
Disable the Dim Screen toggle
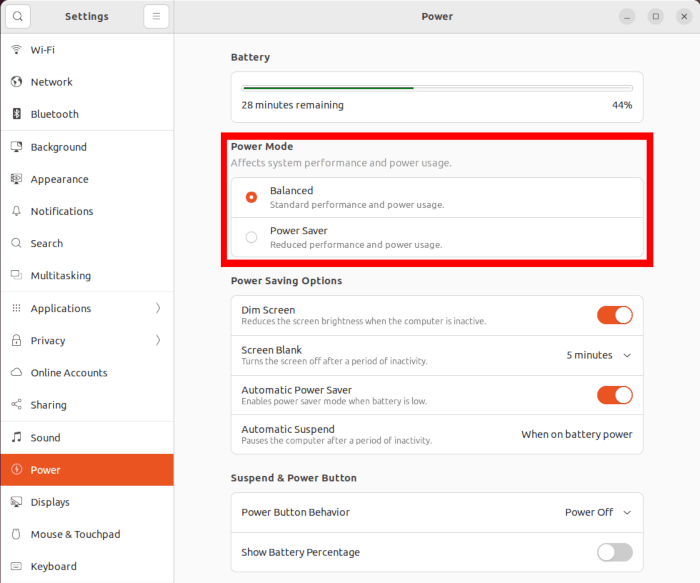[615, 315]
